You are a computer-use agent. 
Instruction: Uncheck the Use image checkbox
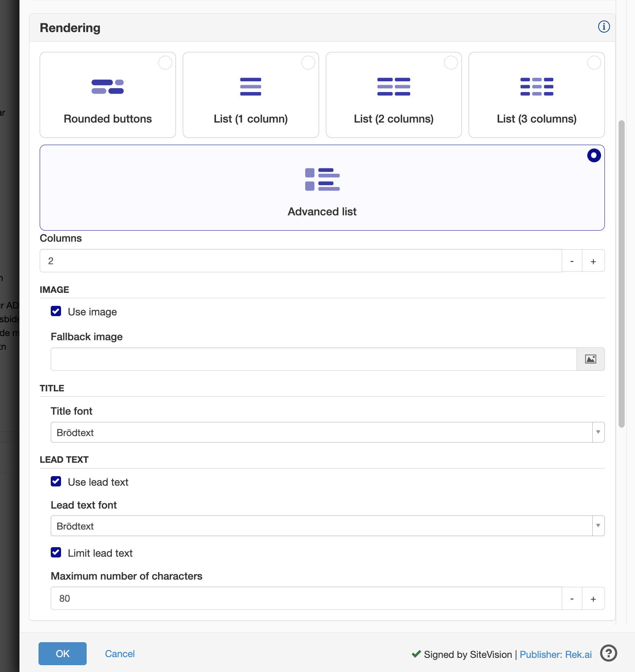56,311
